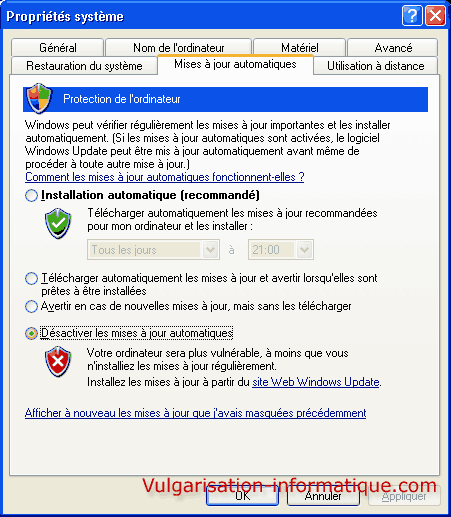This screenshot has width=451, height=517.
Task: Click the Propriétés système title bar text
Action: (65, 16)
